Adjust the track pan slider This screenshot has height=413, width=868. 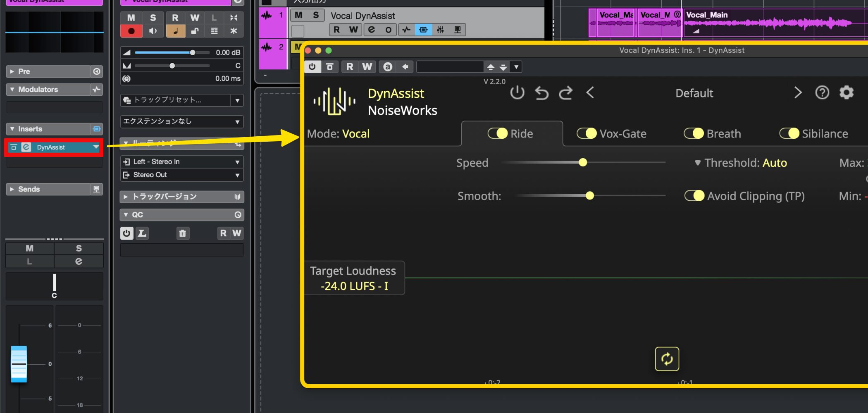click(x=172, y=66)
